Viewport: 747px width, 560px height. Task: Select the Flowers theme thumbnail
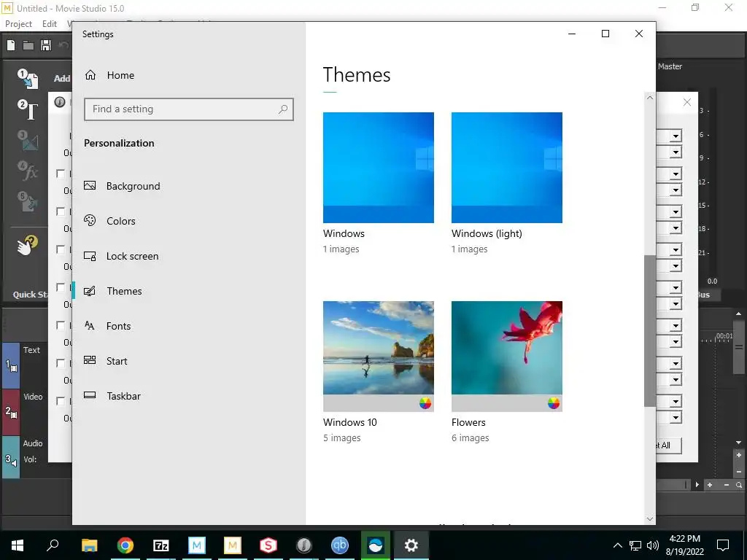(507, 356)
